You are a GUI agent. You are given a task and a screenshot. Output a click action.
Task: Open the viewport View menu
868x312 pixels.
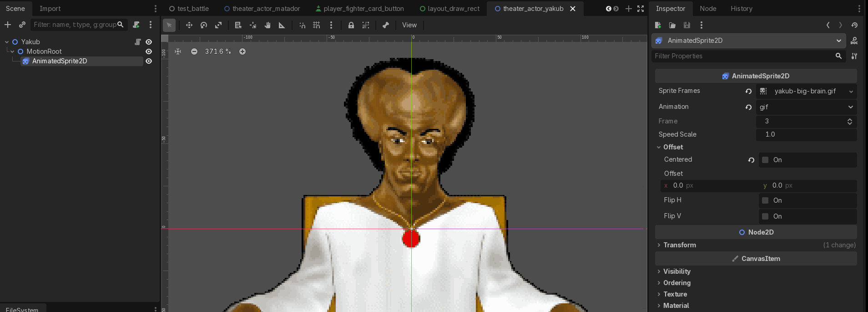(x=409, y=25)
